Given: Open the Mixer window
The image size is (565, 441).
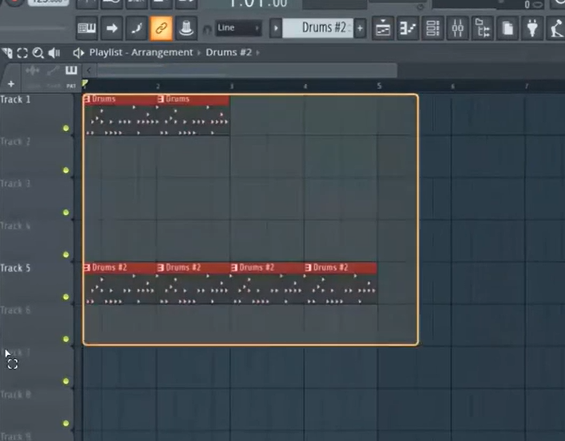Looking at the screenshot, I should (457, 28).
